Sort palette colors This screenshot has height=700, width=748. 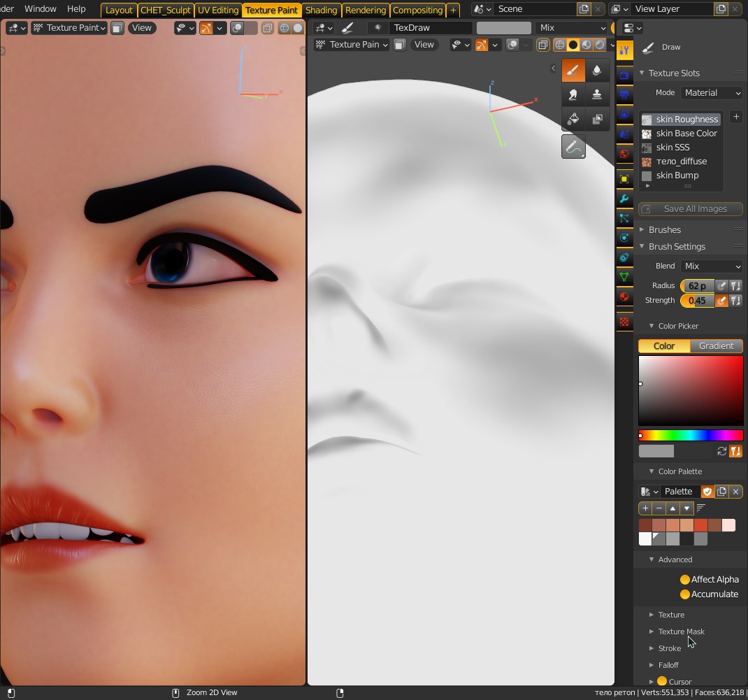(x=700, y=508)
